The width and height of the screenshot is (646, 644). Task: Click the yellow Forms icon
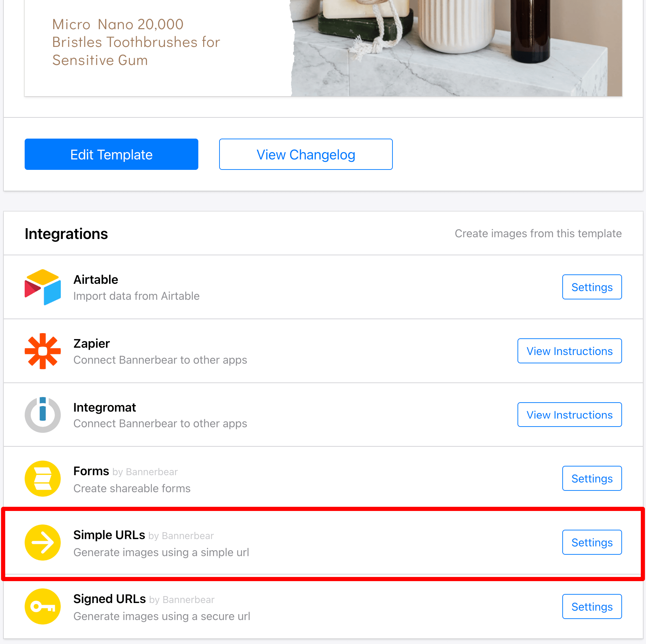click(x=42, y=479)
